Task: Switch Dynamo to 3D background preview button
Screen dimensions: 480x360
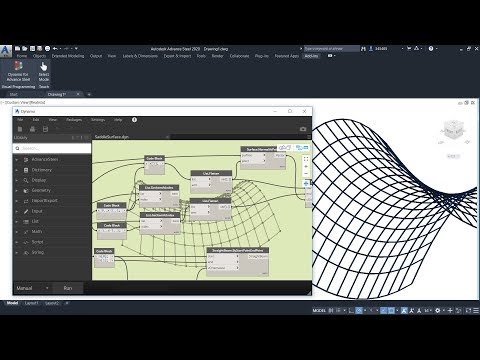Action: 285,147
